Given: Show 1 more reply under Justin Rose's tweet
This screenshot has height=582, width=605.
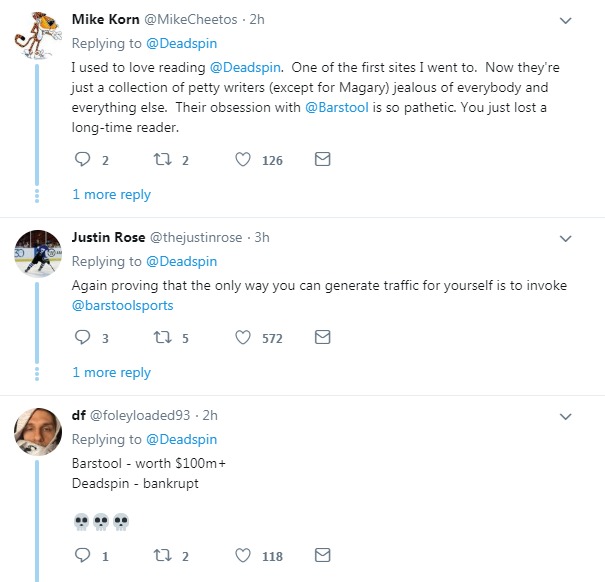Looking at the screenshot, I should pyautogui.click(x=111, y=372).
